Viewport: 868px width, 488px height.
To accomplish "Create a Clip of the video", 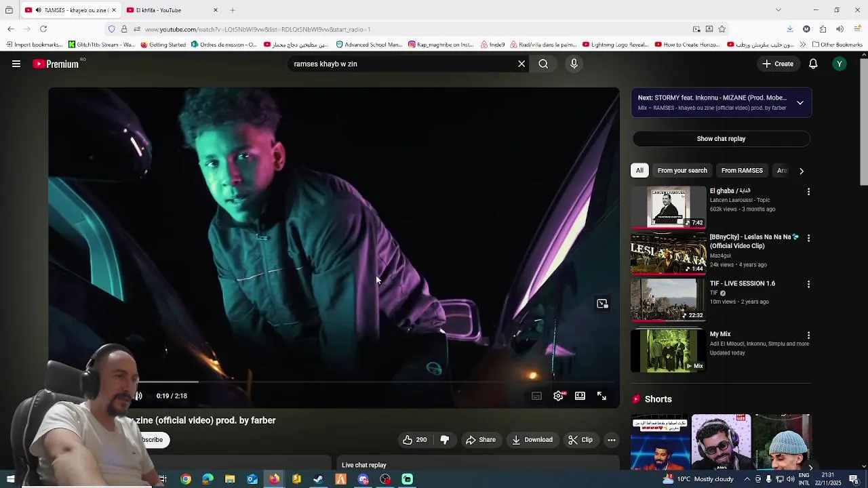I will click(580, 440).
